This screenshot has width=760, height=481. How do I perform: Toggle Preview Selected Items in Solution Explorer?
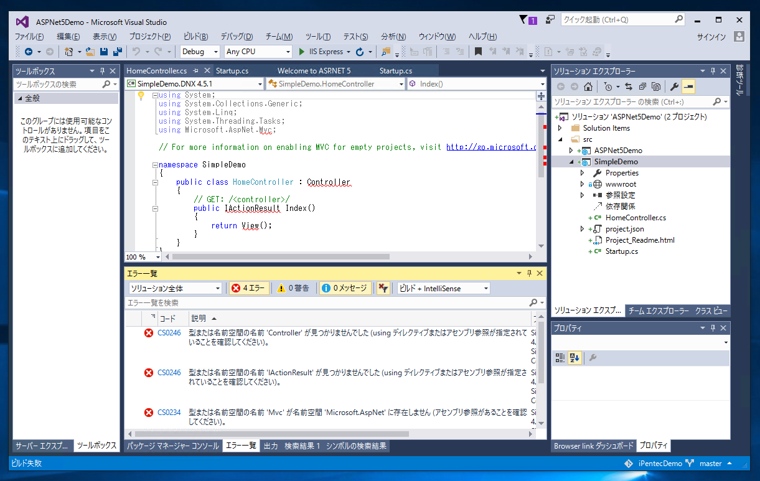689,87
